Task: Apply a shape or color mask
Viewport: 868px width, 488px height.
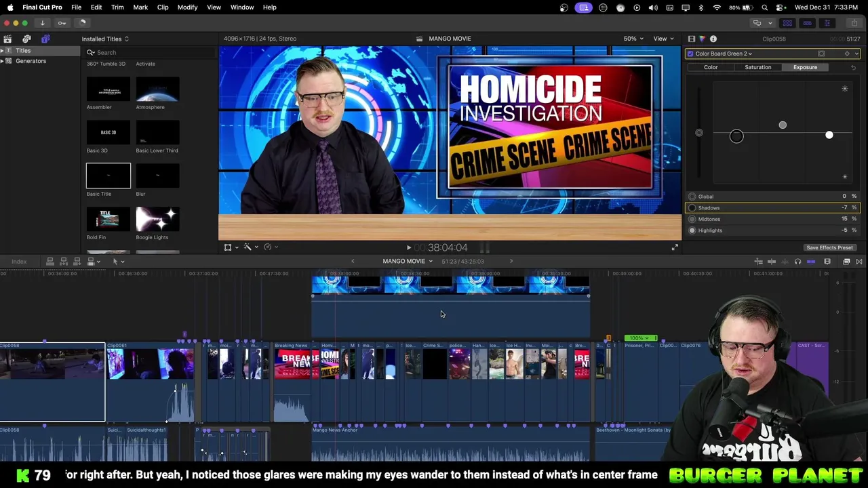Action: tap(821, 54)
